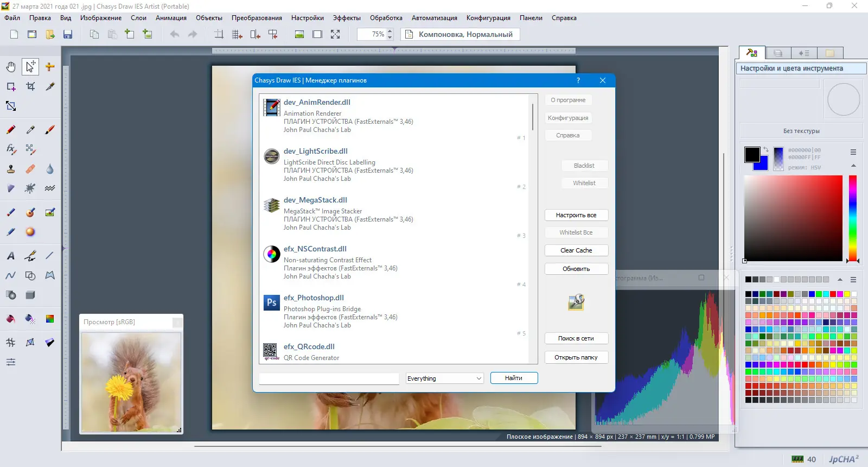The height and width of the screenshot is (467, 868).
Task: Switch to the layers panel tab
Action: [778, 53]
